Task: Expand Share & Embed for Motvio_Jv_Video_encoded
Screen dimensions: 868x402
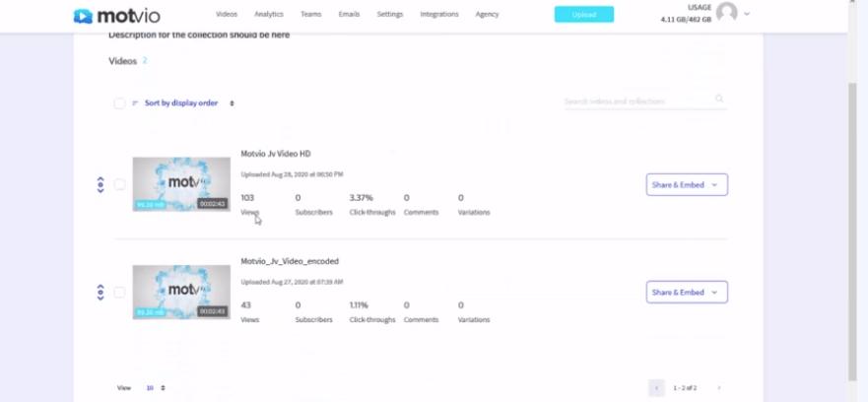Action: point(687,293)
